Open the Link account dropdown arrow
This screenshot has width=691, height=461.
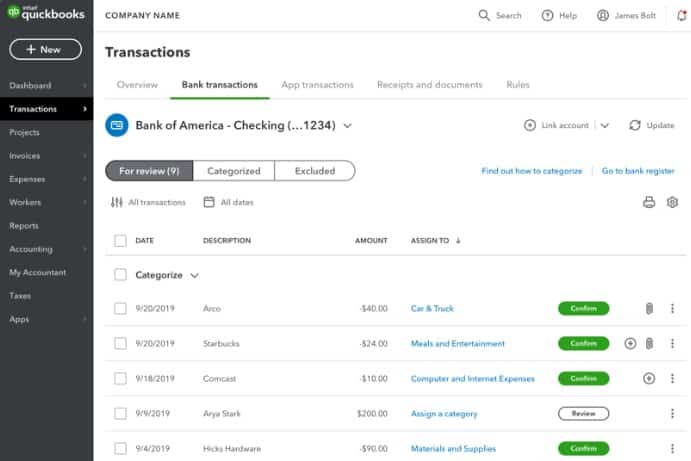(x=605, y=125)
